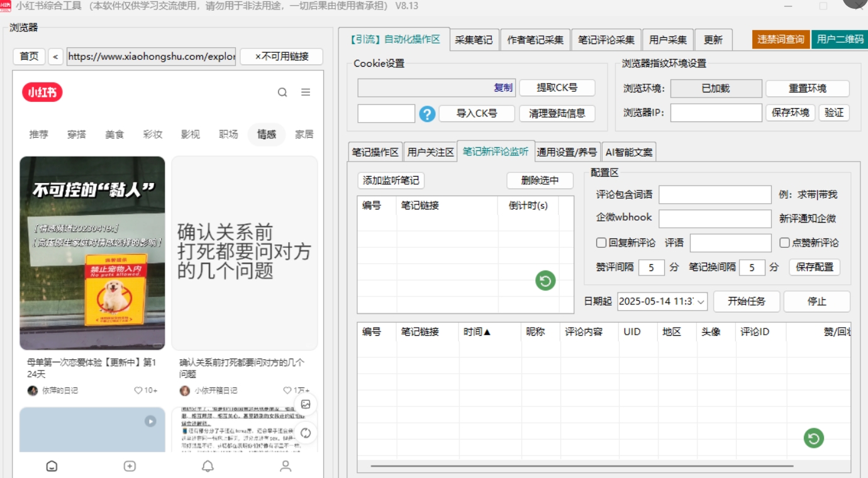
Task: Sort comments by the 时间 column header
Action: click(477, 332)
